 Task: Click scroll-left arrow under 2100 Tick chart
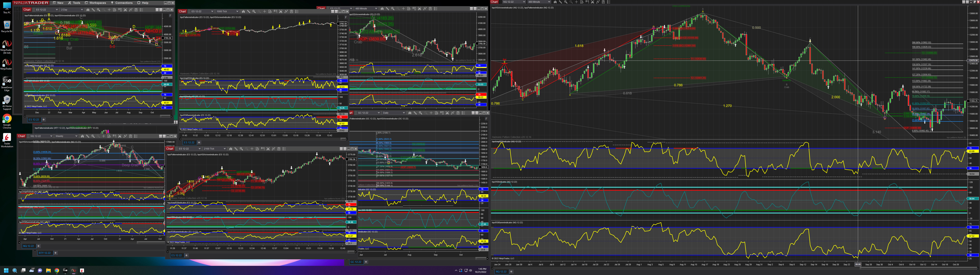(x=168, y=252)
